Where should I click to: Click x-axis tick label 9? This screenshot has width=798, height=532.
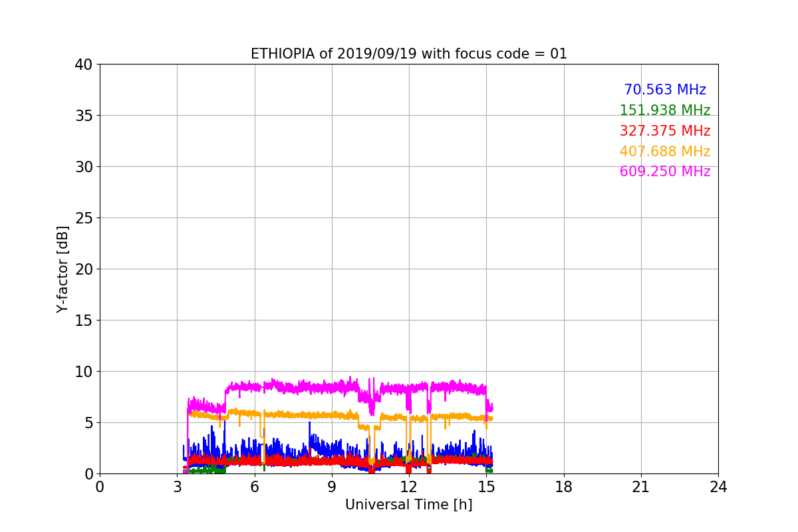coord(332,487)
